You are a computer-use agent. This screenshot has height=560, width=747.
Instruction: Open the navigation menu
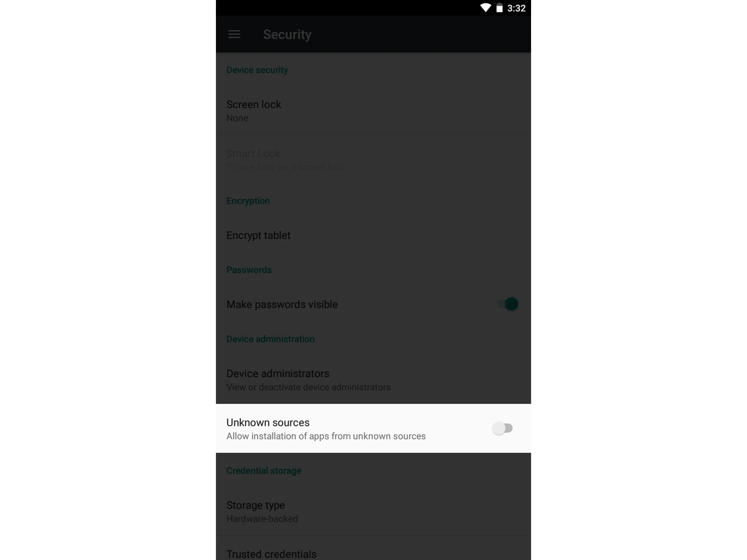coord(235,33)
